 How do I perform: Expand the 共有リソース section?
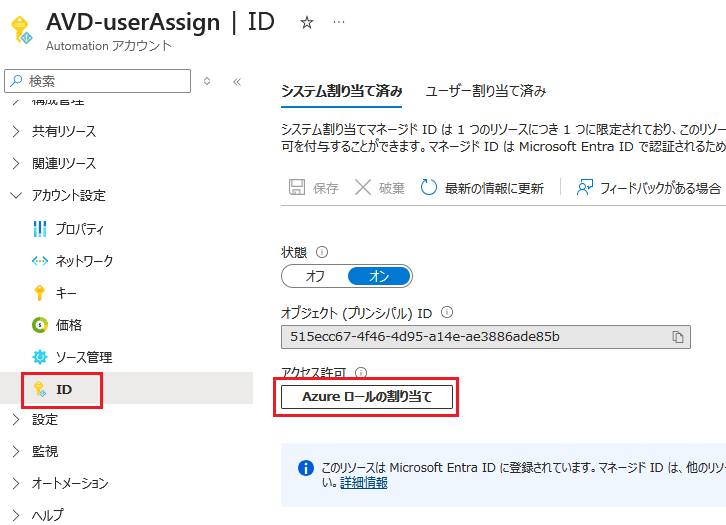pos(64,131)
